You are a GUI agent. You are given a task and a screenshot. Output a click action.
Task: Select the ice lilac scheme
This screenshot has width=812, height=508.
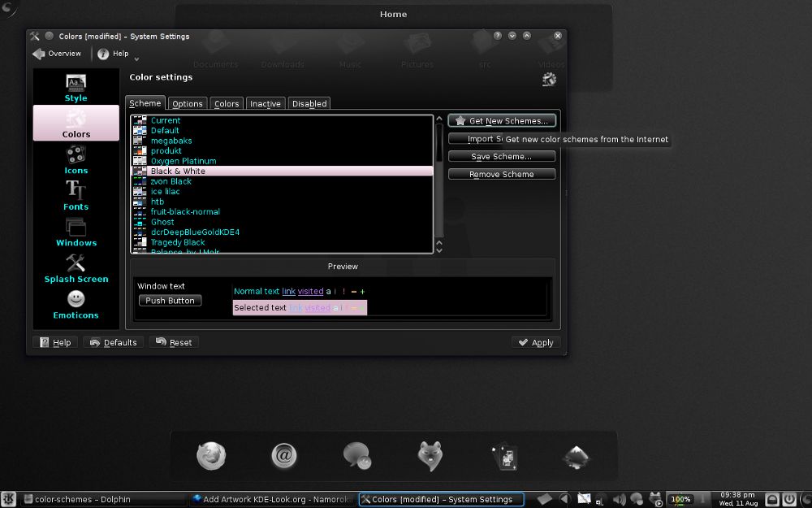tap(283, 191)
